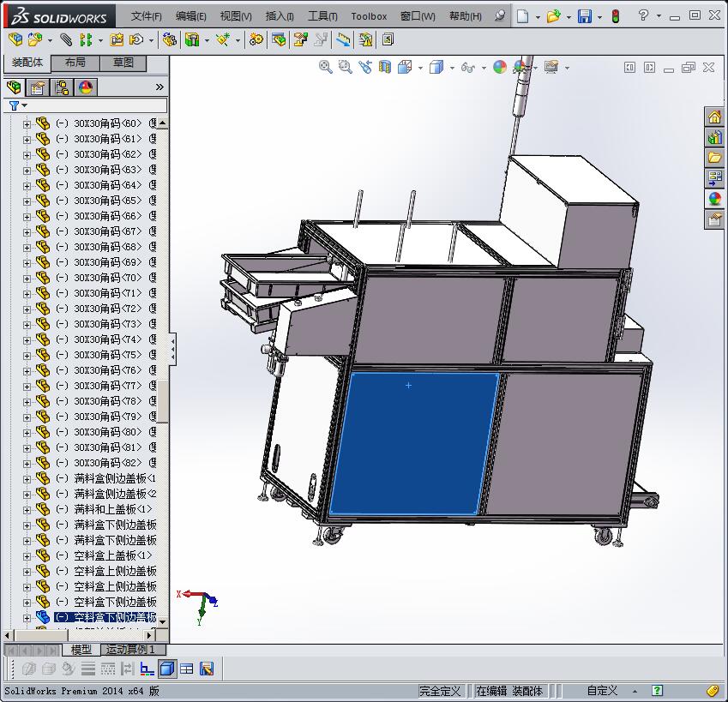Click the Rebuild traffic light icon
The width and height of the screenshot is (728, 702).
pos(616,16)
